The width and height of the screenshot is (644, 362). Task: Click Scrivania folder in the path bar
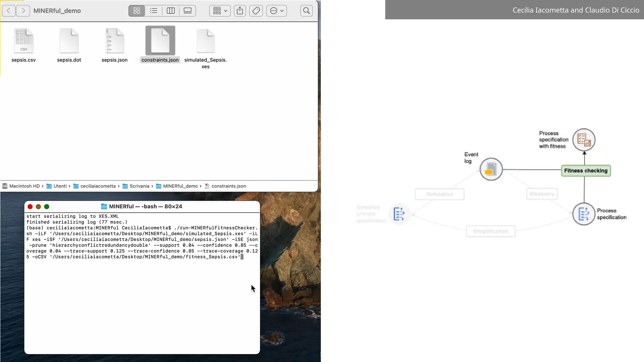point(139,186)
